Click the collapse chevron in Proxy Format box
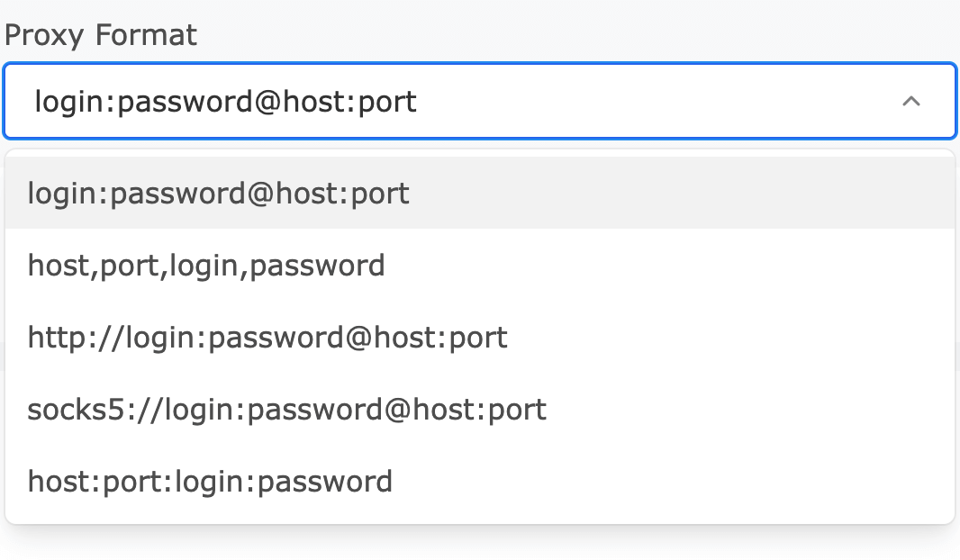Image resolution: width=960 pixels, height=560 pixels. [x=910, y=102]
